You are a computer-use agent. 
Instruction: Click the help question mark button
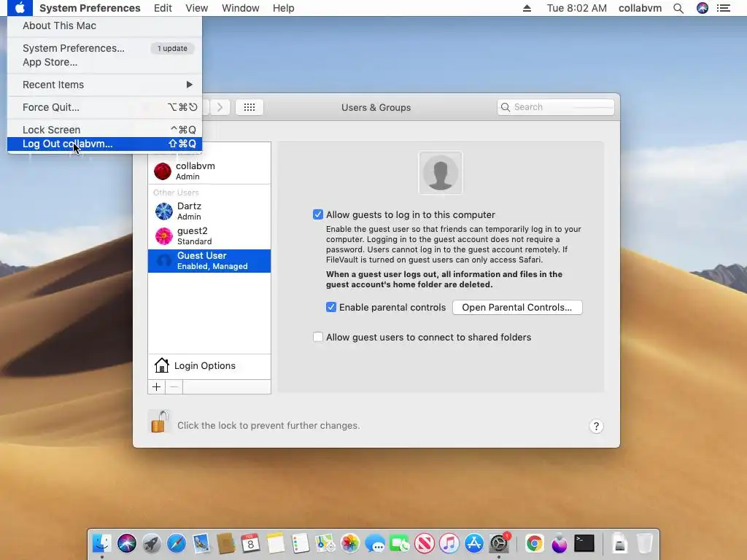596,426
